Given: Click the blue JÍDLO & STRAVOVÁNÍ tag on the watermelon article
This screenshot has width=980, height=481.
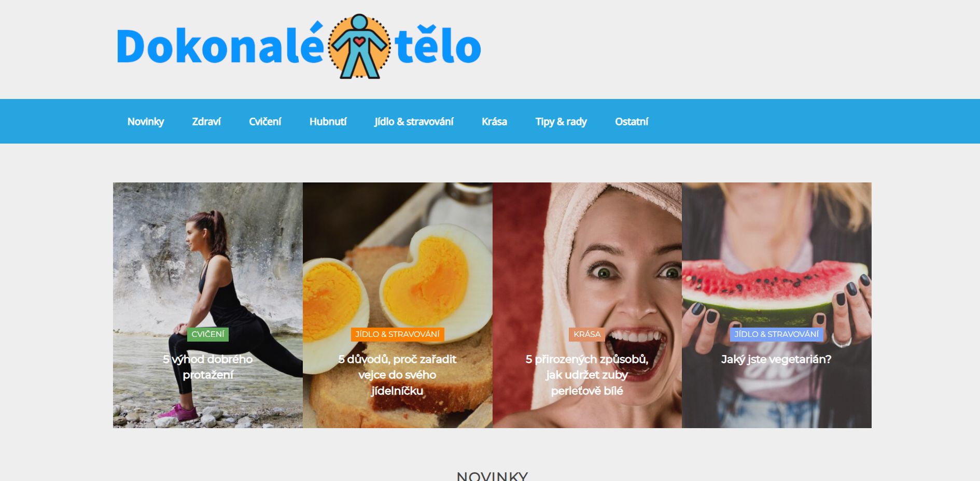Looking at the screenshot, I should point(777,334).
